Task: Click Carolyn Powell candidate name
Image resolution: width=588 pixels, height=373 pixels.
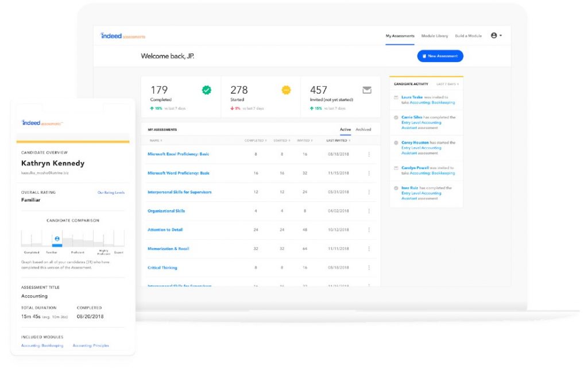Action: click(415, 168)
